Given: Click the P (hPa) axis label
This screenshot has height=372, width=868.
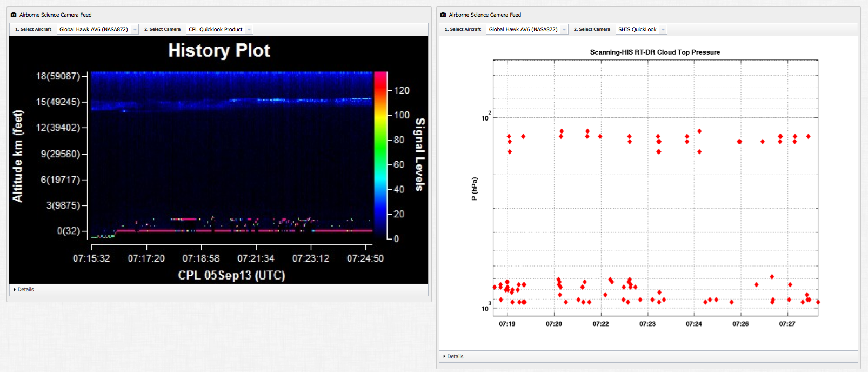Looking at the screenshot, I should click(x=474, y=189).
